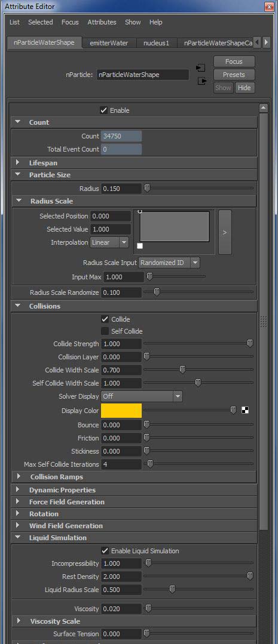The width and height of the screenshot is (278, 644).
Task: Open the Solver Display dropdown
Action: (x=142, y=396)
